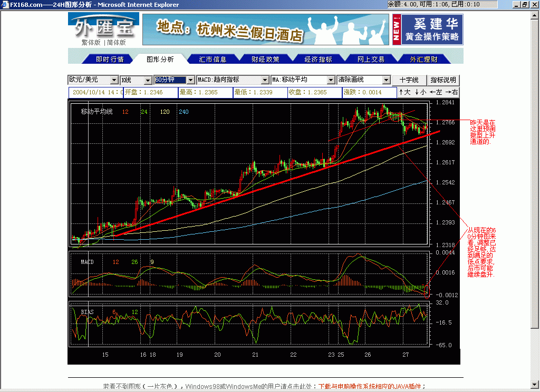Click the Internet Explorer icon in title bar
The height and width of the screenshot is (392, 540).
[4, 4]
